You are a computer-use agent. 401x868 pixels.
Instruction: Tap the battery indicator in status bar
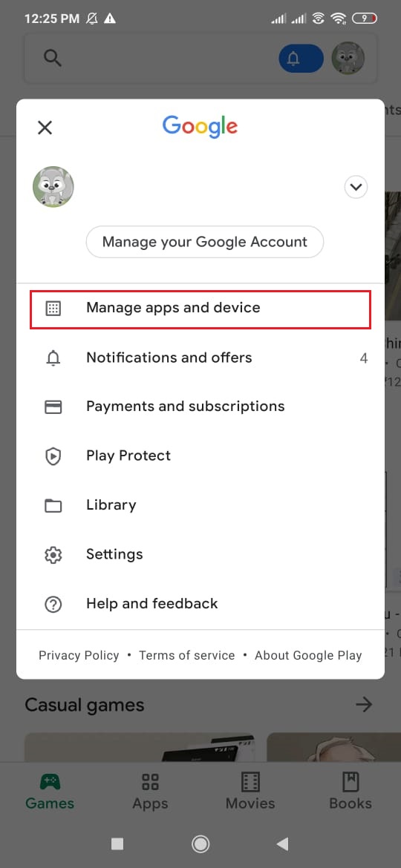(x=365, y=19)
